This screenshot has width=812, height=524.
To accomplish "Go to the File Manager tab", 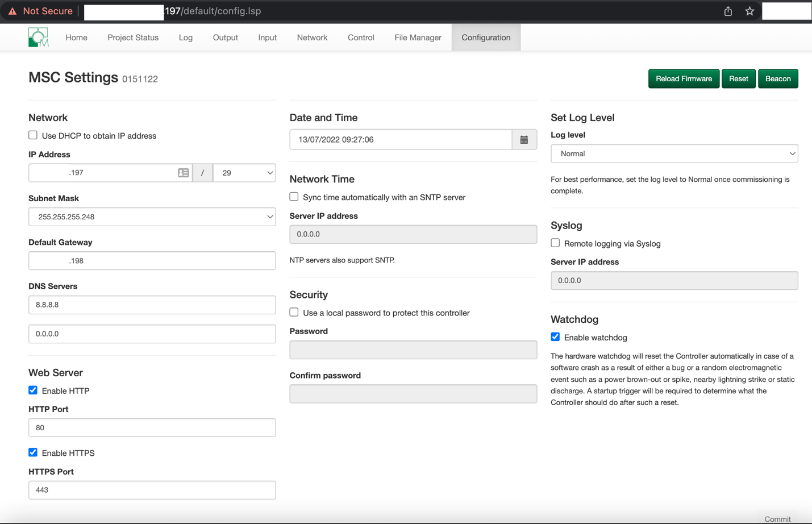I will [x=418, y=38].
